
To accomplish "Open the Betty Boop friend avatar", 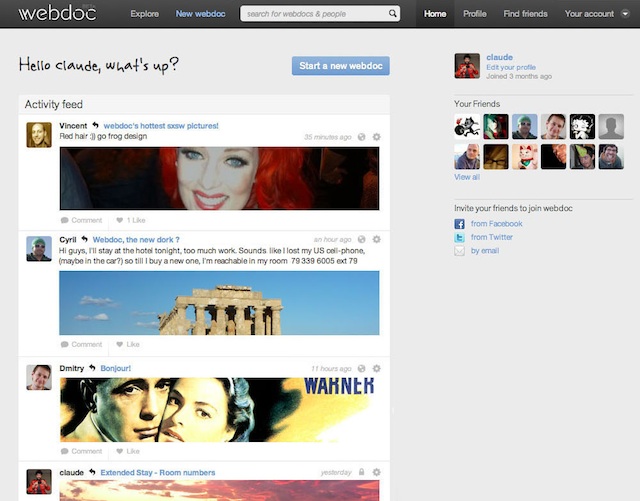I will coord(583,126).
